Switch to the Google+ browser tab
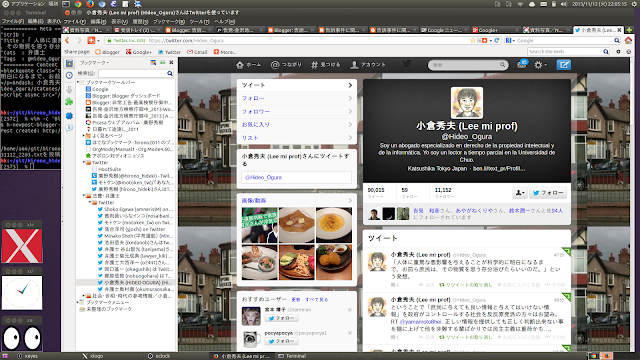 (x=496, y=30)
